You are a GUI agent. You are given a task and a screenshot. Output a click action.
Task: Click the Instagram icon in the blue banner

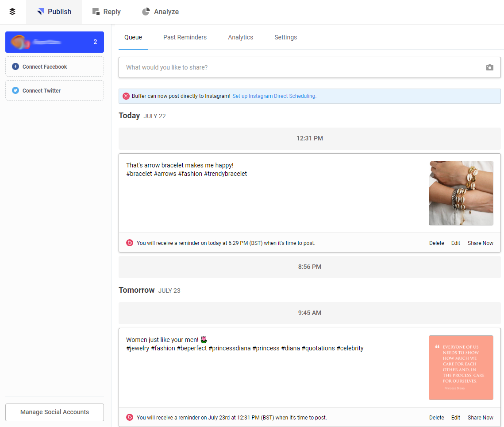pos(126,96)
